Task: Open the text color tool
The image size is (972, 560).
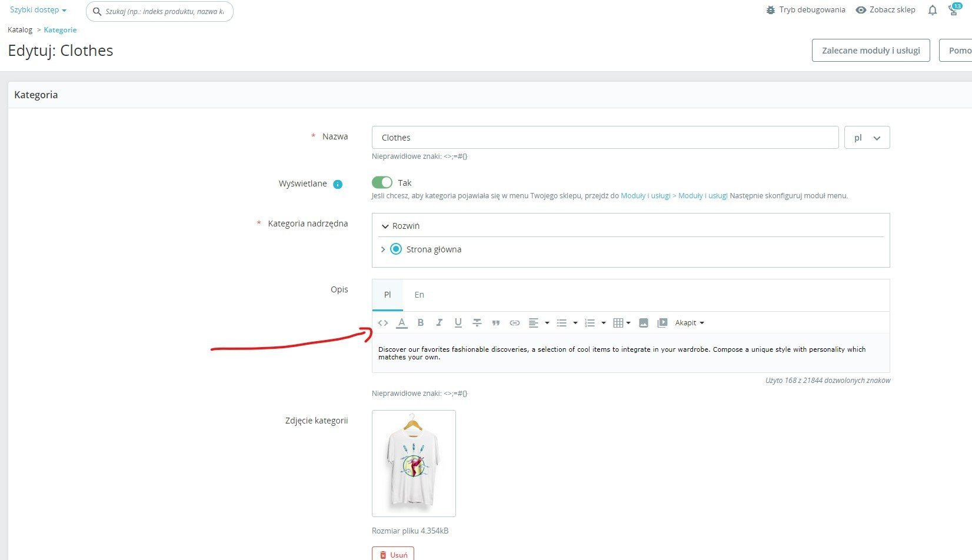Action: (402, 323)
